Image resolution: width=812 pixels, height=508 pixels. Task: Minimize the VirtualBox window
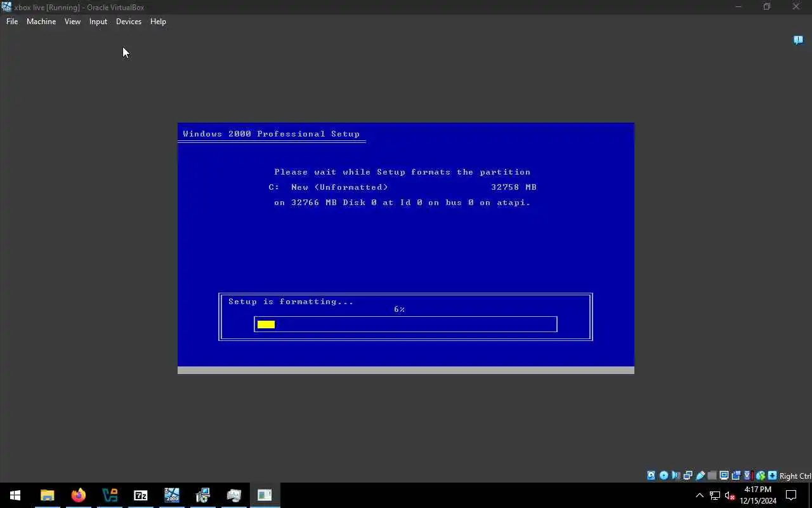point(738,7)
